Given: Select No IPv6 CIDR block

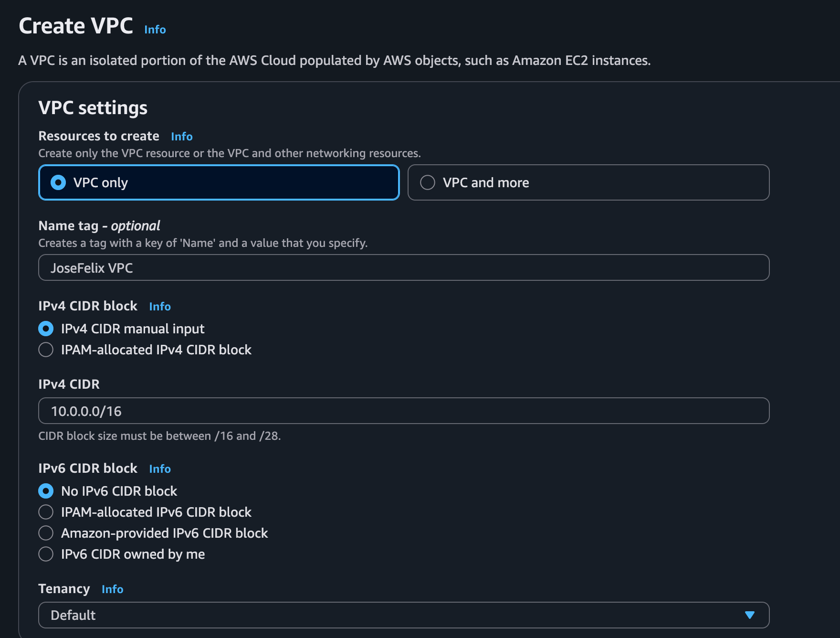Looking at the screenshot, I should click(x=46, y=491).
